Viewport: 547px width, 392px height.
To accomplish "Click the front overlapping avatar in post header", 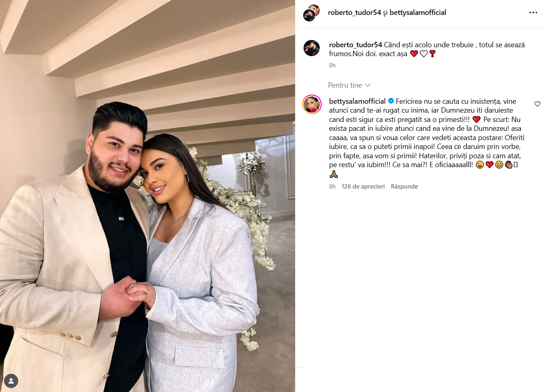I will point(309,15).
